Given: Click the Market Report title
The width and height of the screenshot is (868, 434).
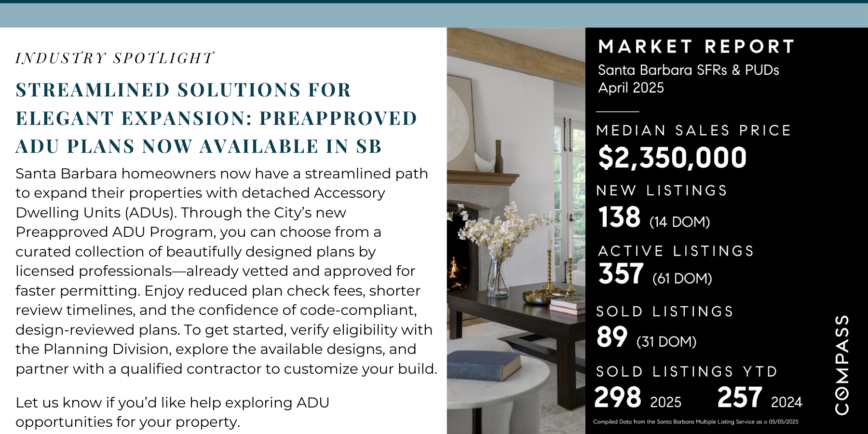Looking at the screenshot, I should (x=696, y=47).
